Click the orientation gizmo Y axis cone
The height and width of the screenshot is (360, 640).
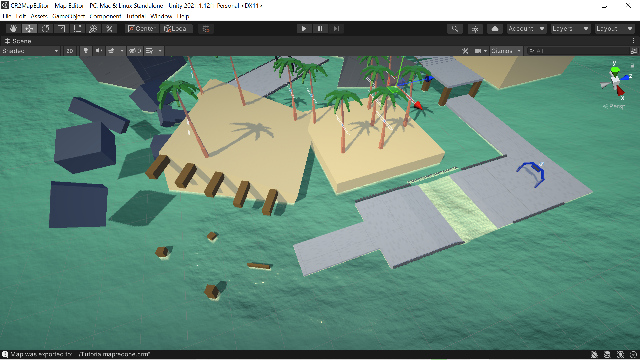click(x=615, y=69)
